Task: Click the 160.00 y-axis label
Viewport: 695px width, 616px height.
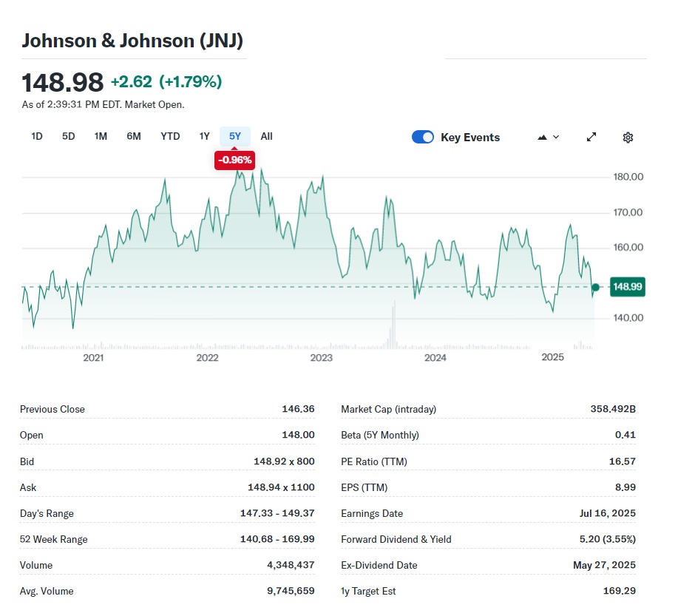Action: [628, 248]
